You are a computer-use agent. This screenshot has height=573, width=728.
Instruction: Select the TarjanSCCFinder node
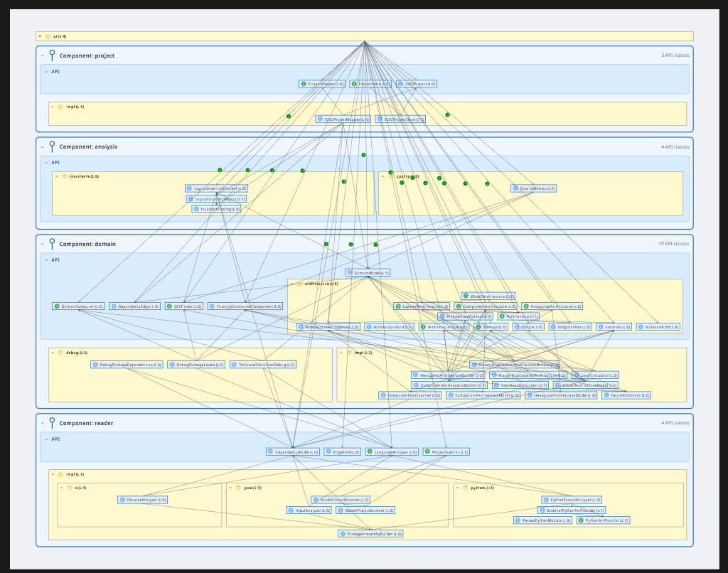626,395
